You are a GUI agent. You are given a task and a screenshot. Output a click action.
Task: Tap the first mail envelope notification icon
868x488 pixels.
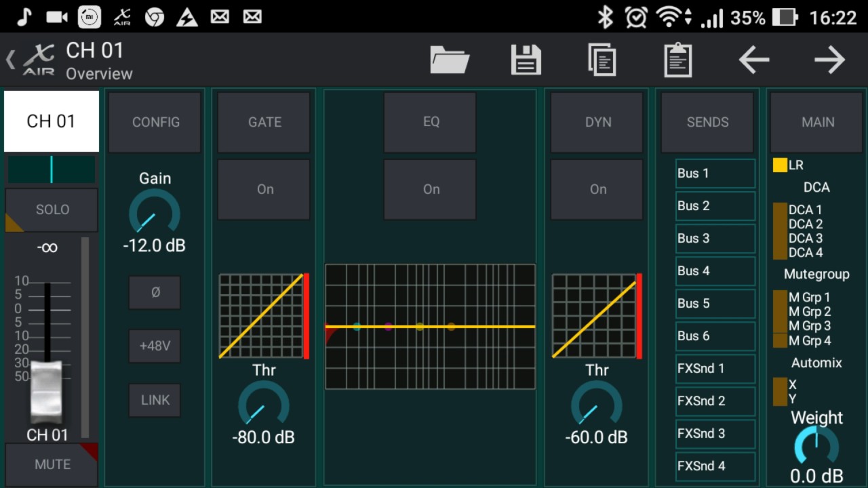pyautogui.click(x=220, y=17)
